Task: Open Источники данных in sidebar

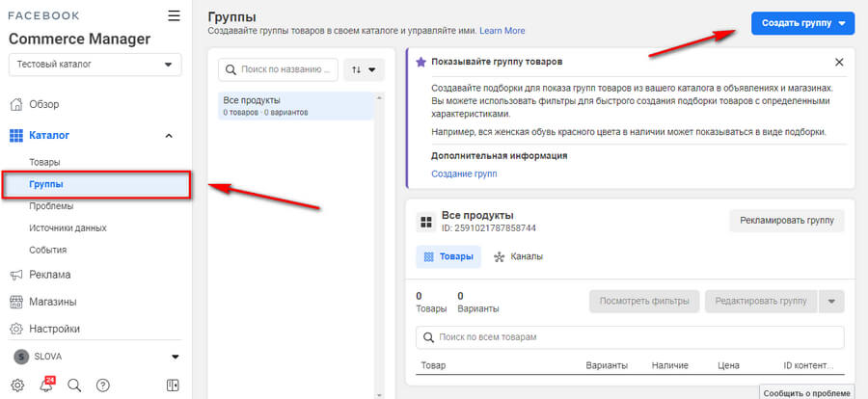Action: coord(68,227)
